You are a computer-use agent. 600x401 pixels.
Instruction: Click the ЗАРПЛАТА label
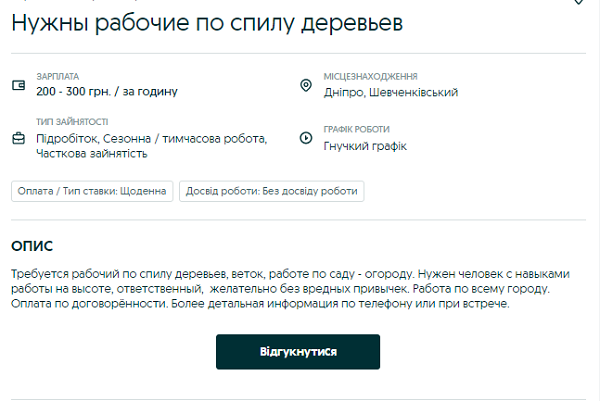57,76
